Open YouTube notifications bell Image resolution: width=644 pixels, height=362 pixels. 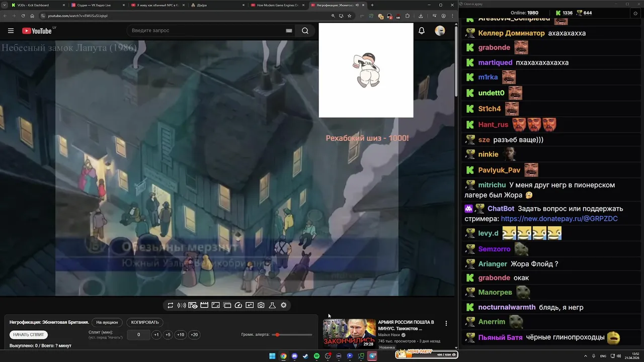coord(422,31)
